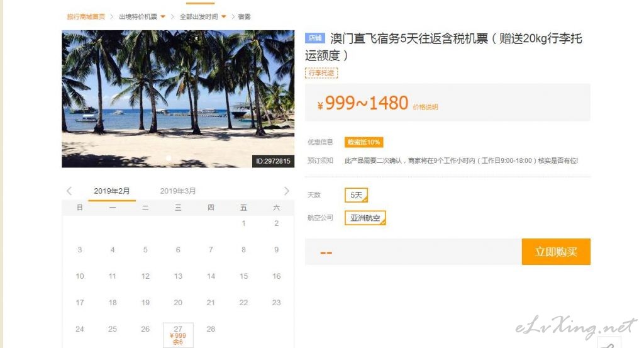
Task: Select date 28 in calendar
Action: point(211,329)
